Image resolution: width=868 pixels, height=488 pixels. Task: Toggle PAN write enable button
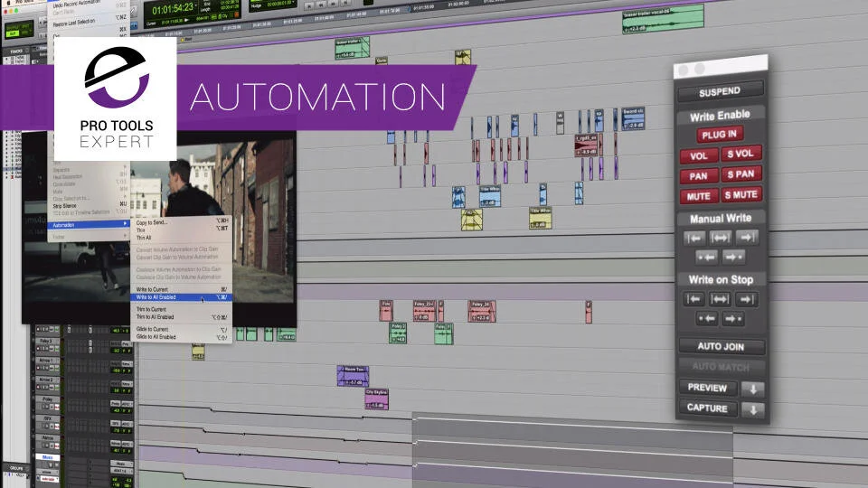(699, 176)
